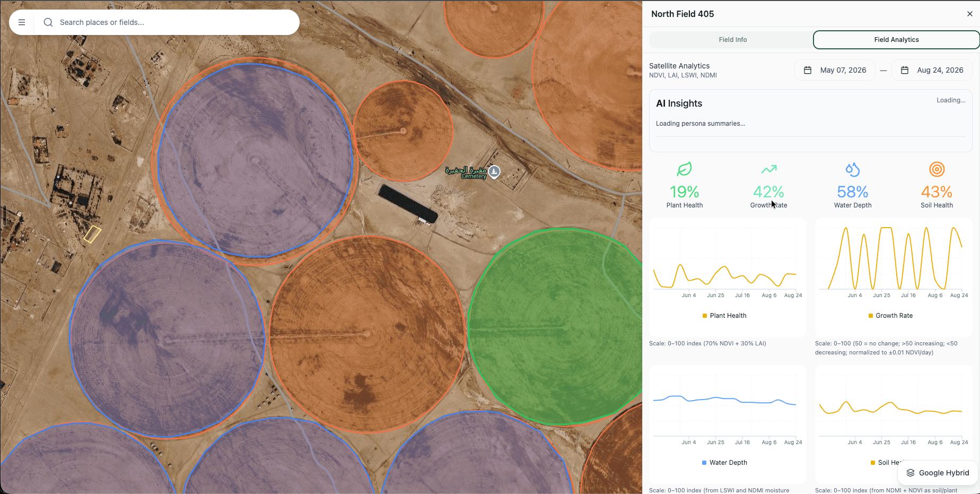This screenshot has width=980, height=494.
Task: Click the AI Insights heading
Action: (679, 103)
